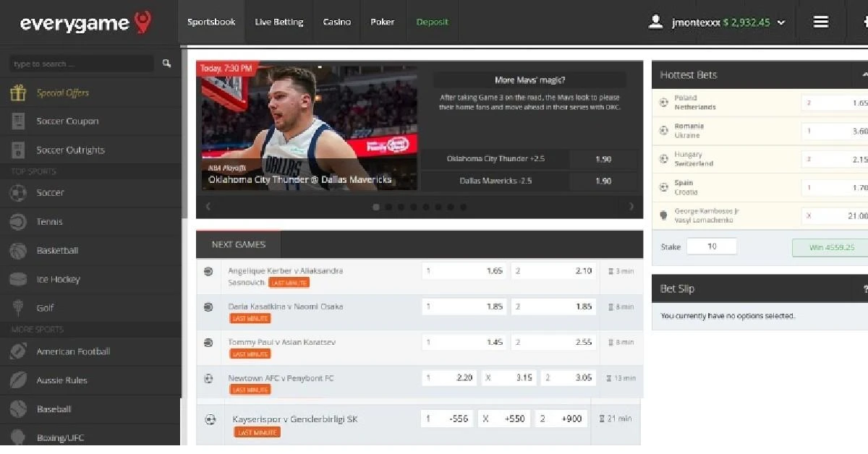
Task: Select the Golf icon in sidebar
Action: click(x=18, y=308)
